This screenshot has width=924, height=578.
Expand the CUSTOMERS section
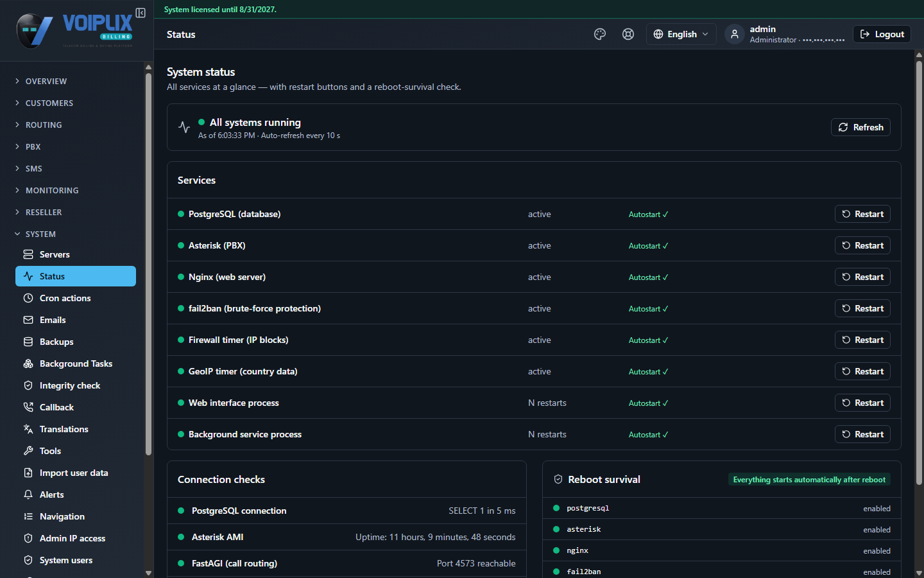72,103
